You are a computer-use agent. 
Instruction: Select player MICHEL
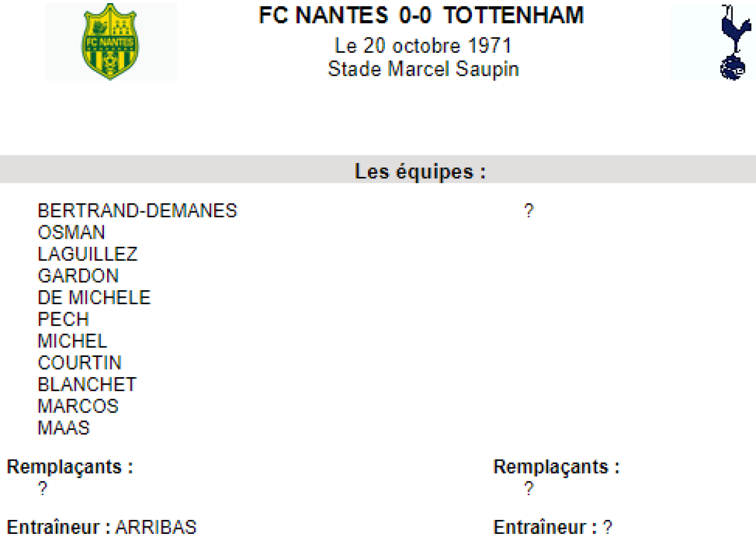[x=72, y=341]
